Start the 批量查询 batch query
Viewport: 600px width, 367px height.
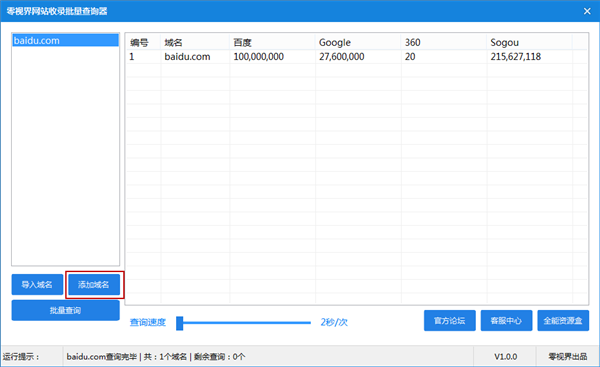pos(65,310)
